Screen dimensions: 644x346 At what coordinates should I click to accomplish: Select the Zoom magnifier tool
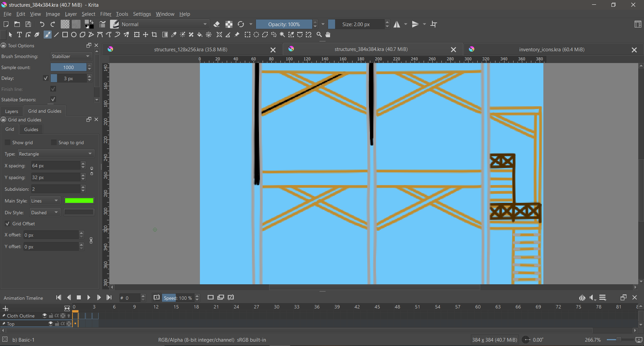[319, 35]
